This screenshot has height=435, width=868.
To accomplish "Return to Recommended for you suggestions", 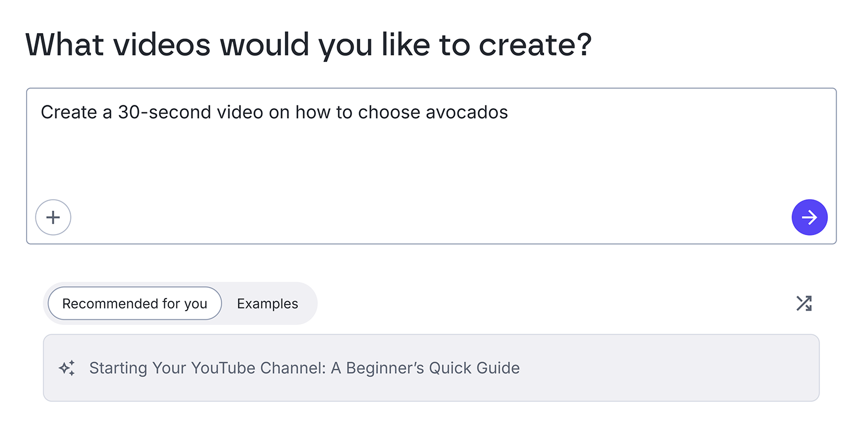I will click(135, 304).
